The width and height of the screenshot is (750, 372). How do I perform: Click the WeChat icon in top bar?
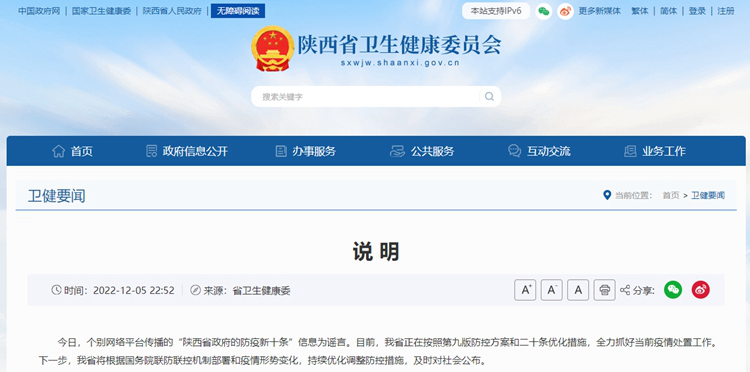point(543,11)
